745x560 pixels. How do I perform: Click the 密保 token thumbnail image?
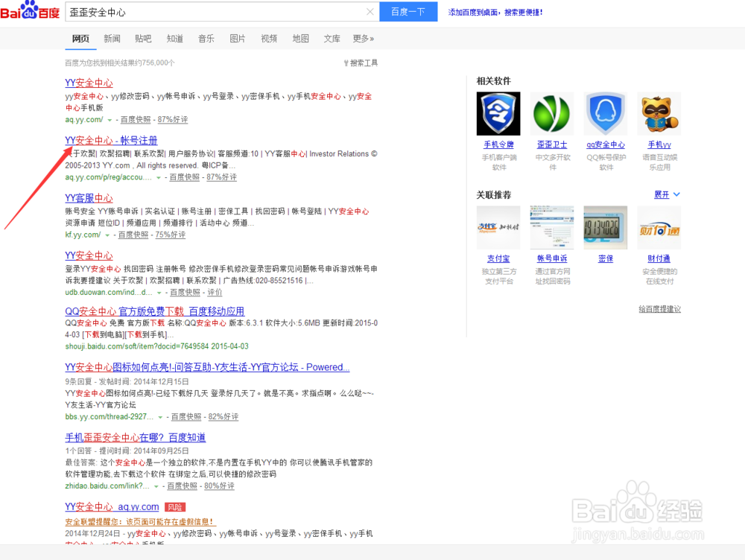point(605,228)
